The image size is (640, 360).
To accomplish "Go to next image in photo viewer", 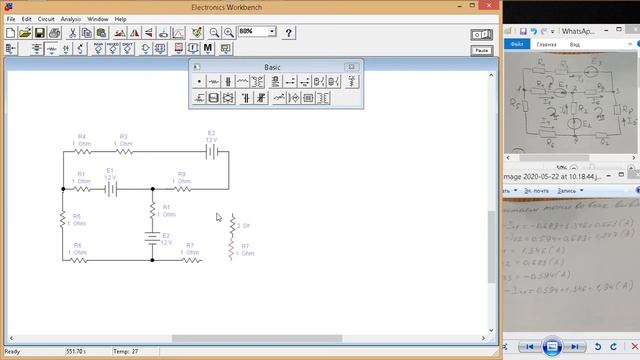I will pos(575,347).
